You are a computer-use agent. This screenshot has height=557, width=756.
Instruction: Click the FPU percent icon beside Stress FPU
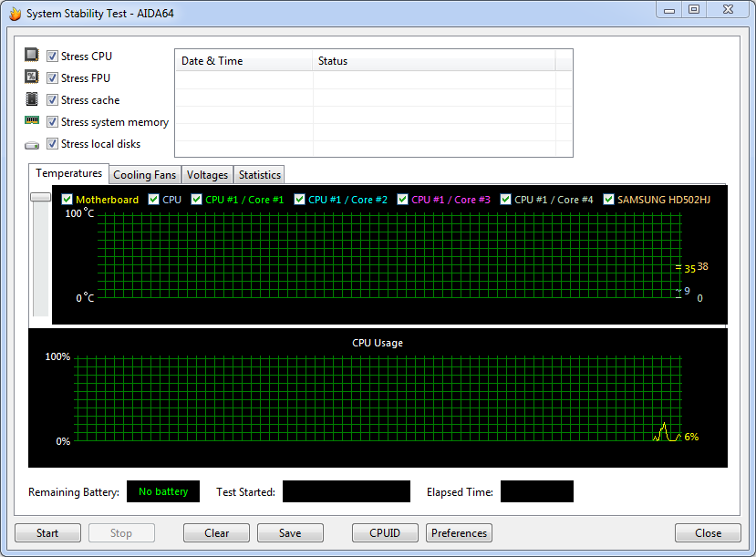click(x=32, y=77)
